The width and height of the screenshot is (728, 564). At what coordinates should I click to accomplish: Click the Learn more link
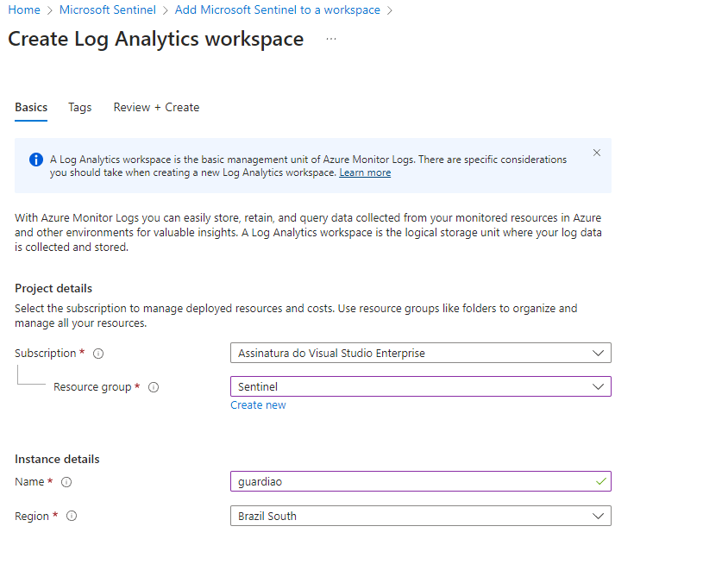(x=365, y=173)
